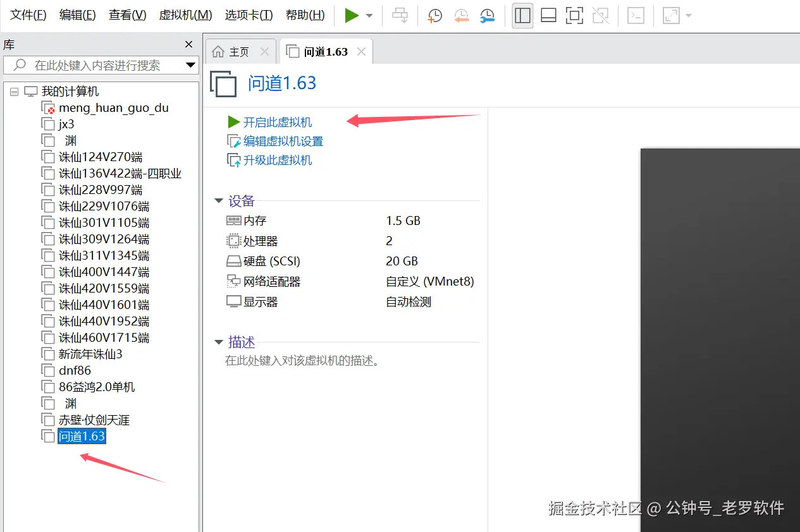
Task: Click stretch guest display icon
Action: tap(670, 16)
